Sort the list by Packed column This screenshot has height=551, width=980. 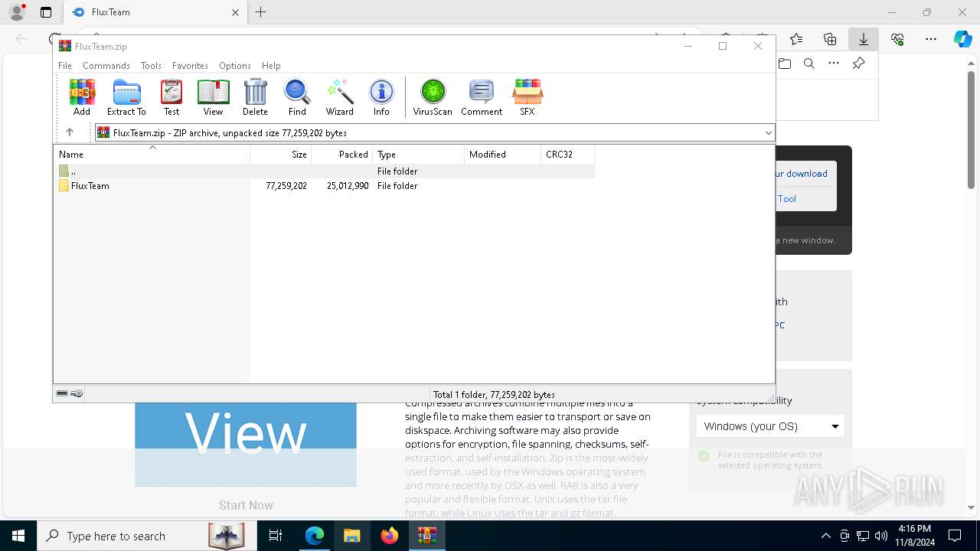pyautogui.click(x=342, y=154)
